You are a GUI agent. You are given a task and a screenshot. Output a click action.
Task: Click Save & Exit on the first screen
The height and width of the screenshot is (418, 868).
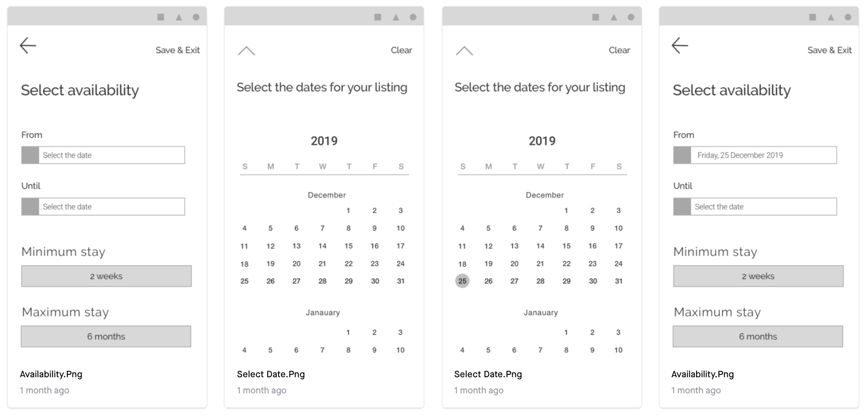(178, 50)
